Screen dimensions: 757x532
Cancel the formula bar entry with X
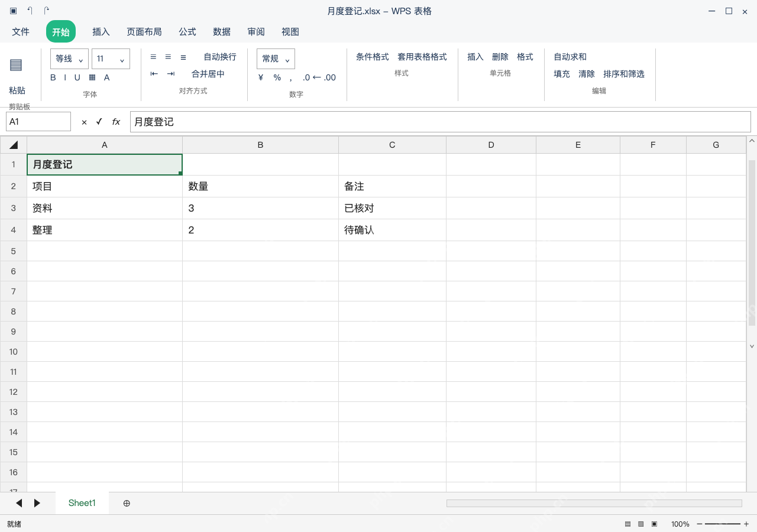tap(84, 122)
